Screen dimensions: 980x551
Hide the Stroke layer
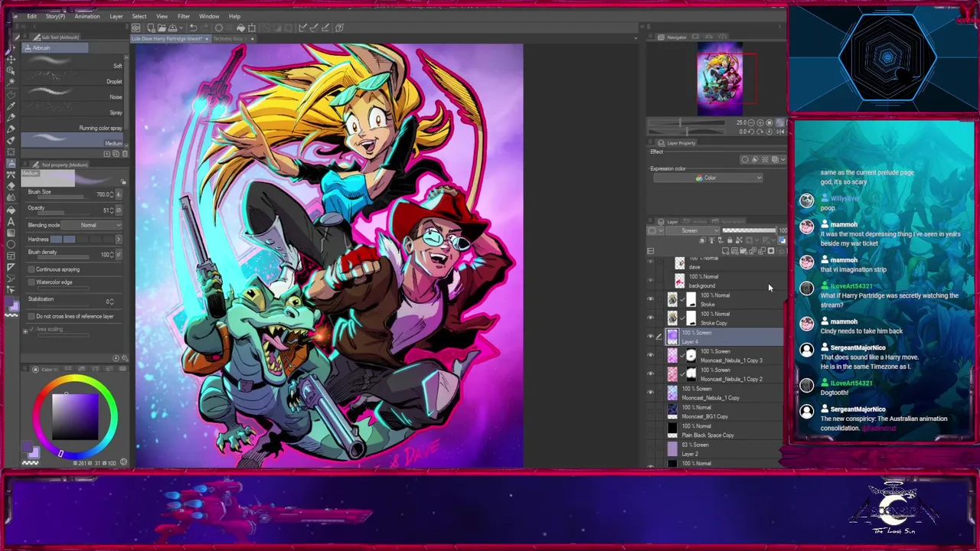[651, 299]
